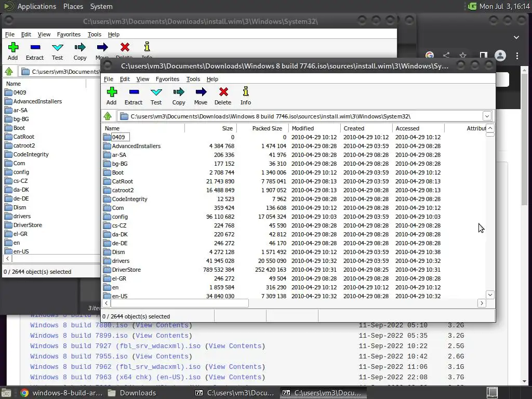Screen dimensions: 532x399
Task: Open the View menu in the front 7-Zip window
Action: pyautogui.click(x=143, y=79)
